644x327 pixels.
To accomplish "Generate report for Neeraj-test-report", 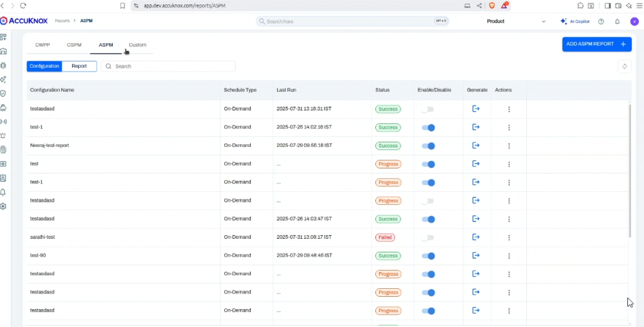I will click(476, 146).
